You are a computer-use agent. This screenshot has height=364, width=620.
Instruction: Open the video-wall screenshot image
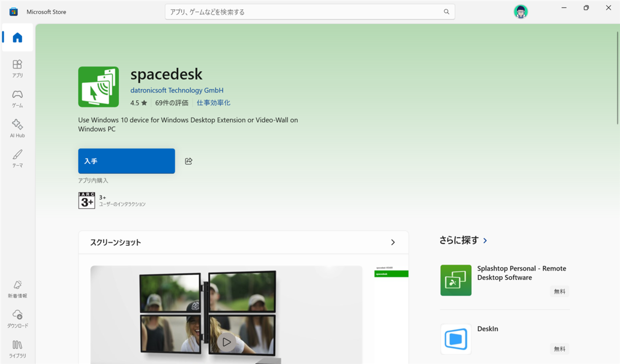click(226, 315)
